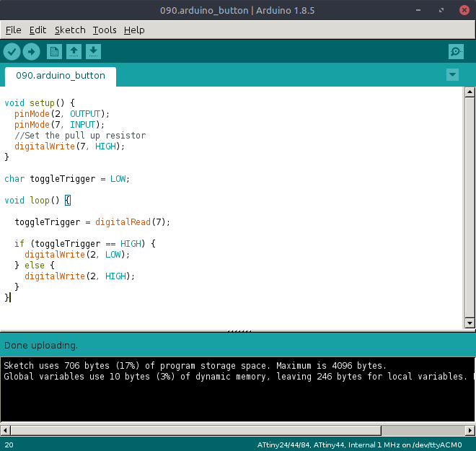Click 'digitalWrite(7, HIGH);' line
Viewport: 476px width, 451px height.
[x=69, y=146]
